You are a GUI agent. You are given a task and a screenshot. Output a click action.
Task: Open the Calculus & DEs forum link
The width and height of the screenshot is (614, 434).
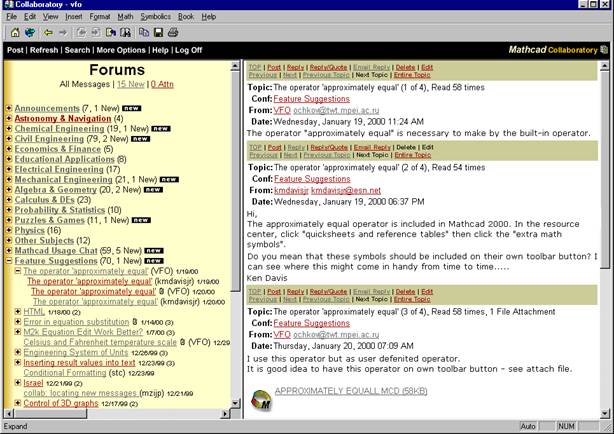click(x=44, y=199)
